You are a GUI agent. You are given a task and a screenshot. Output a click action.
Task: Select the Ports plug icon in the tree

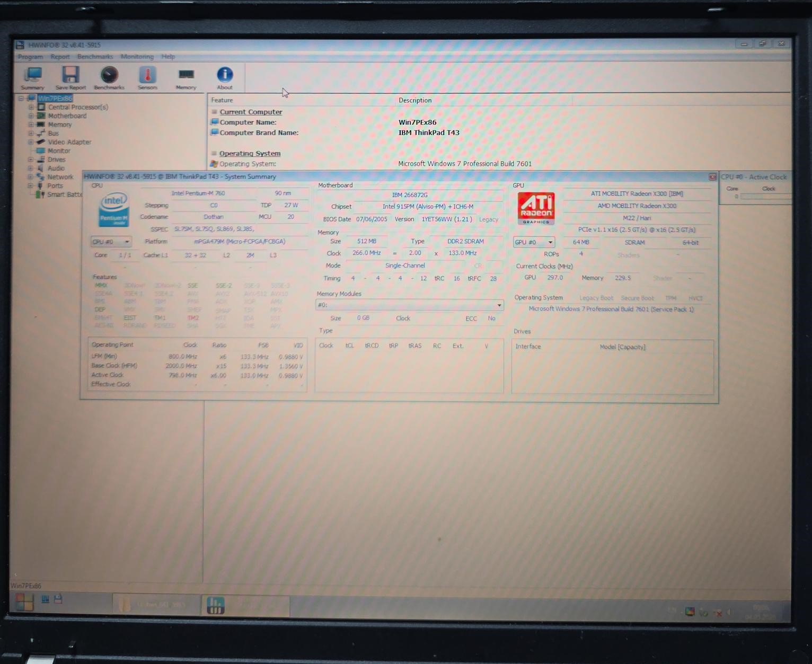click(40, 185)
